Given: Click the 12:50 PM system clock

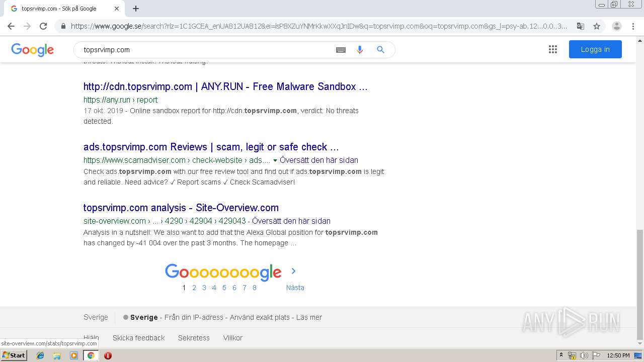Looking at the screenshot, I should click(618, 355).
